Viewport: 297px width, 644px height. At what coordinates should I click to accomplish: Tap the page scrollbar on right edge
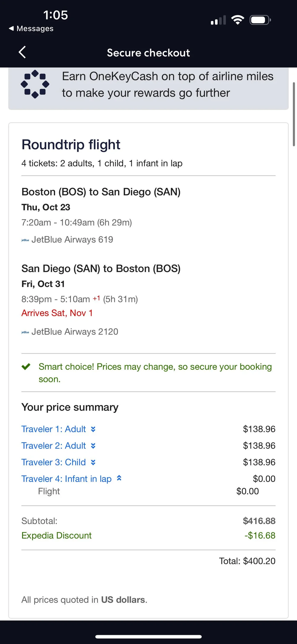(294, 114)
